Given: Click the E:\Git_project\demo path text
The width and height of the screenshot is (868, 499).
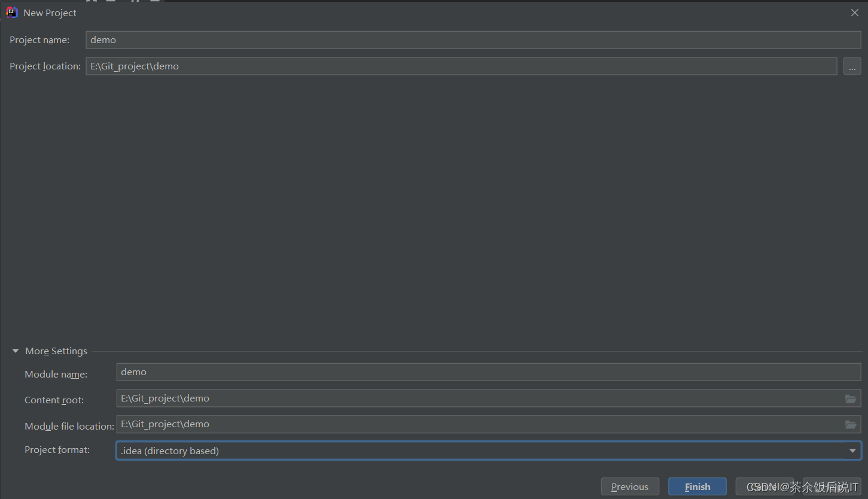Looking at the screenshot, I should tap(134, 66).
